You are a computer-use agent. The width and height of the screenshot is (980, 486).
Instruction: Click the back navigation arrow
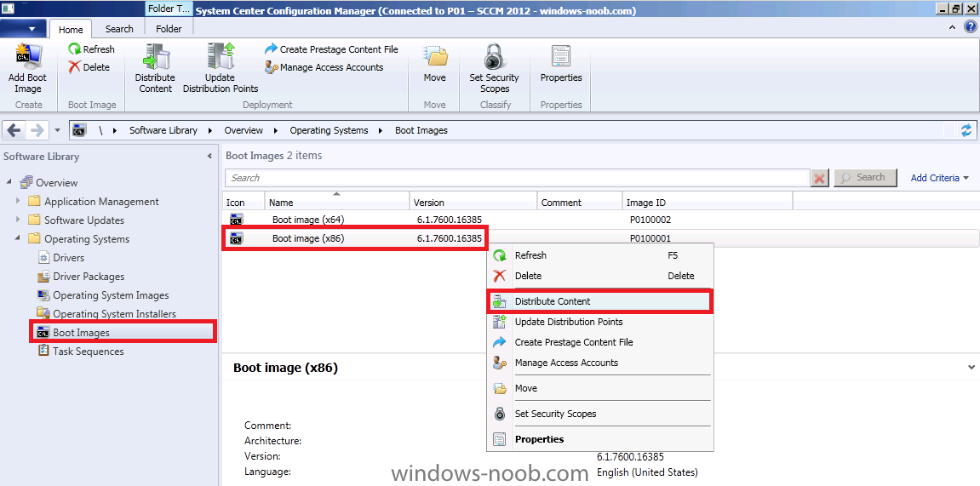pos(14,130)
